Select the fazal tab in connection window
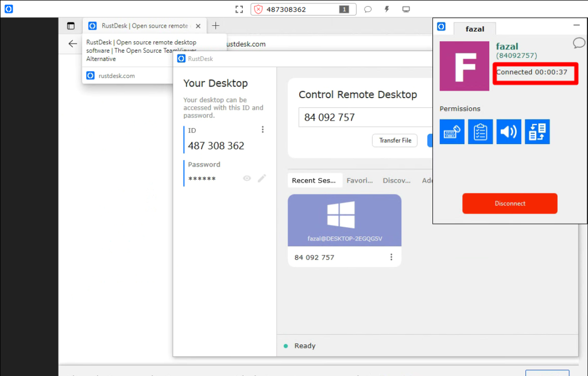 [x=475, y=29]
